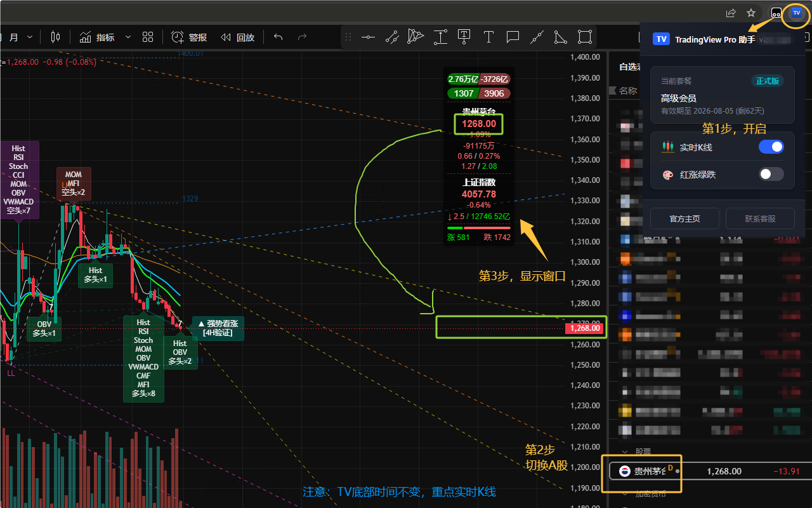Select the triangle shape drawing tool
The image size is (812, 508).
561,37
